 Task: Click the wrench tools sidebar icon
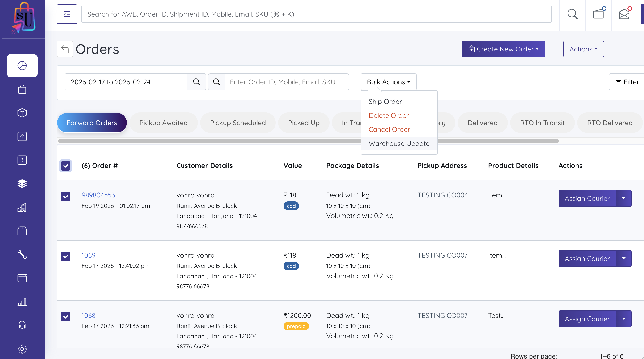22,254
